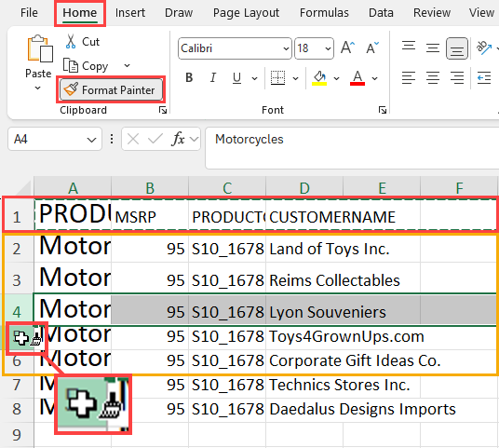The image size is (499, 448).
Task: Copy the selected cells
Action: (x=86, y=66)
